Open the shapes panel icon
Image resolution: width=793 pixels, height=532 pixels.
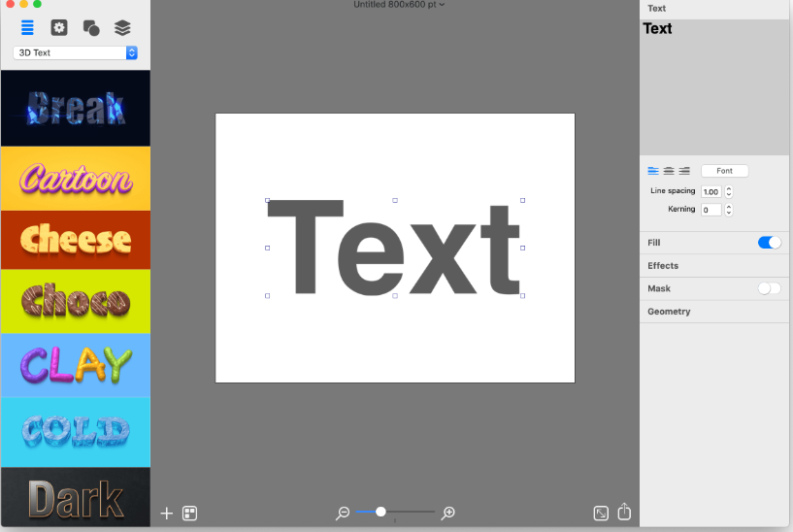91,28
